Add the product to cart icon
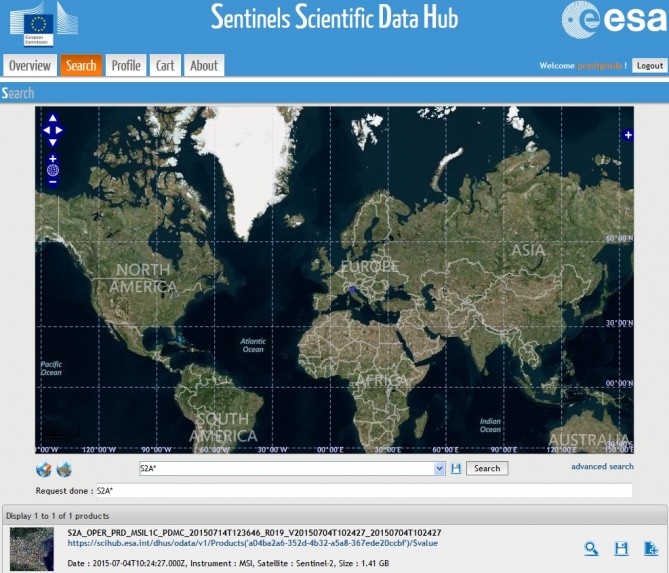669x573 pixels. (651, 549)
